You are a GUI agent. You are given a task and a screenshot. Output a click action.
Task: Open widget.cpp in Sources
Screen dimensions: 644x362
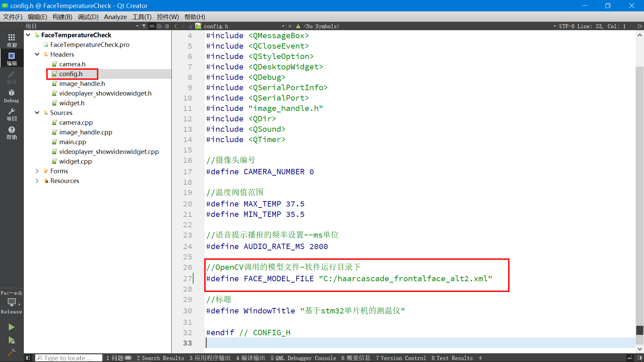[x=75, y=162]
